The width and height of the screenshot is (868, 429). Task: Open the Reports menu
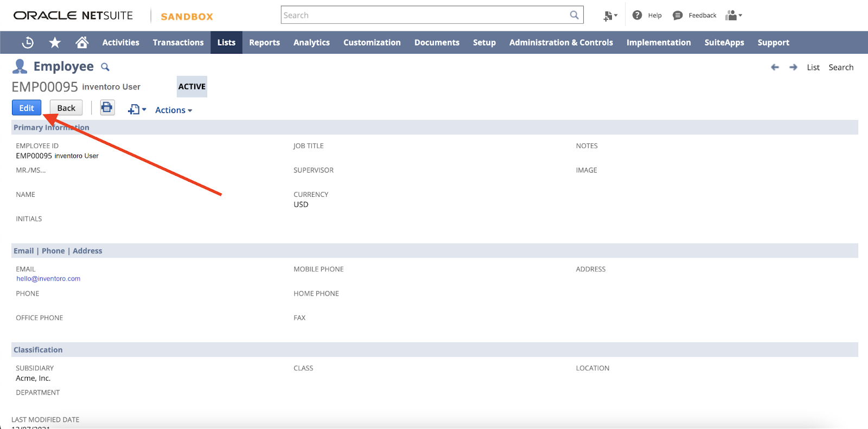(264, 42)
